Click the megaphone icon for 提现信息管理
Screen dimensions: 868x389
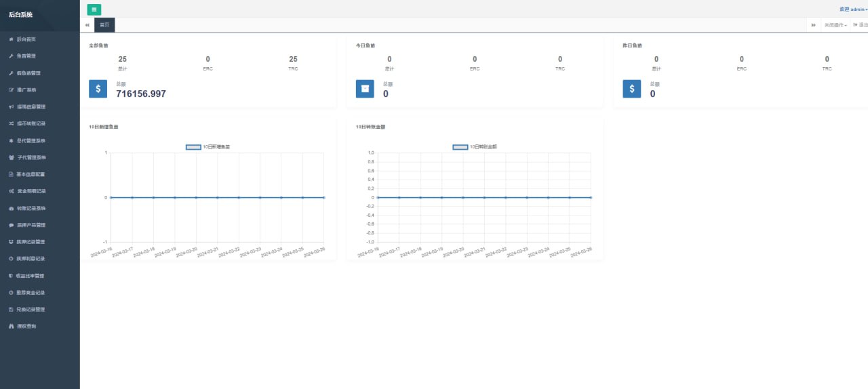pos(11,107)
